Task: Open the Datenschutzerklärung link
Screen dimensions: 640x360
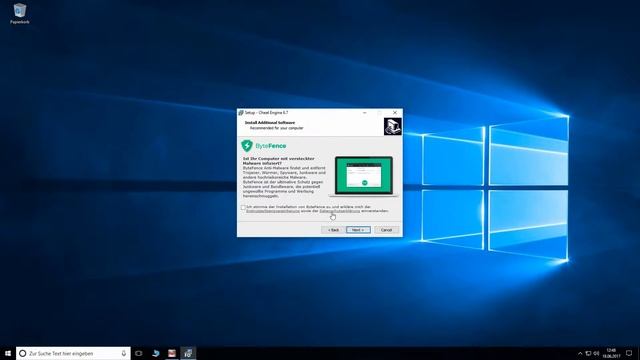Action: (x=340, y=211)
